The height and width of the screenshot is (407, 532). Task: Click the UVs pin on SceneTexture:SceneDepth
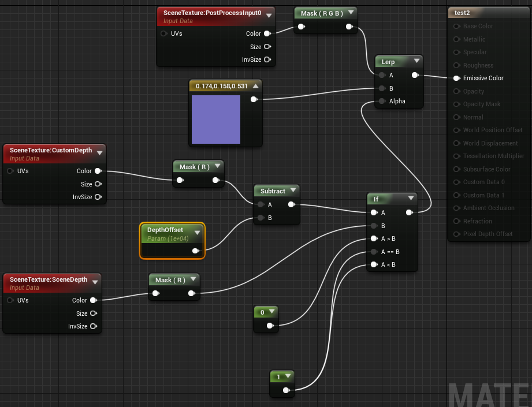11,300
